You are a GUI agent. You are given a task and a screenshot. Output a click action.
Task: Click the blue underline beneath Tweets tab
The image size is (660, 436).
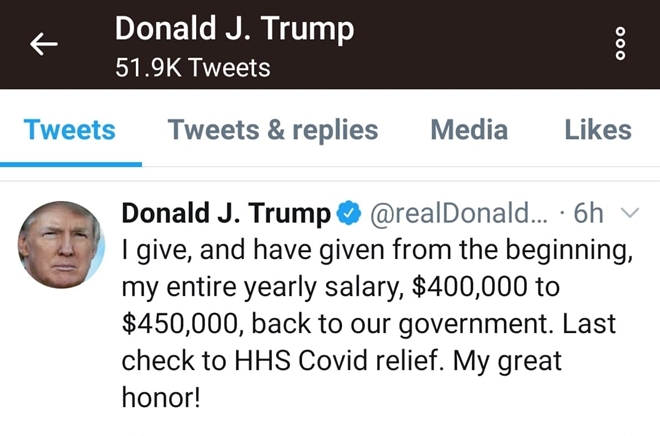[x=70, y=163]
